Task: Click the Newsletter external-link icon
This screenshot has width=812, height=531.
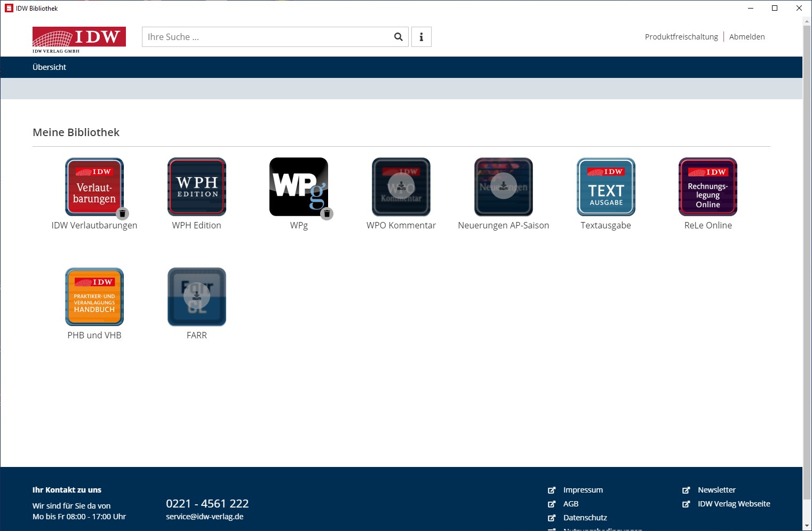Action: pos(686,490)
